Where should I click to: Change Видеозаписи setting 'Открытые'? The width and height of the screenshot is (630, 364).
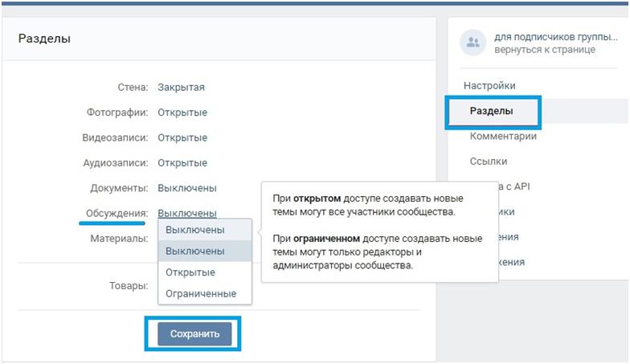click(182, 138)
